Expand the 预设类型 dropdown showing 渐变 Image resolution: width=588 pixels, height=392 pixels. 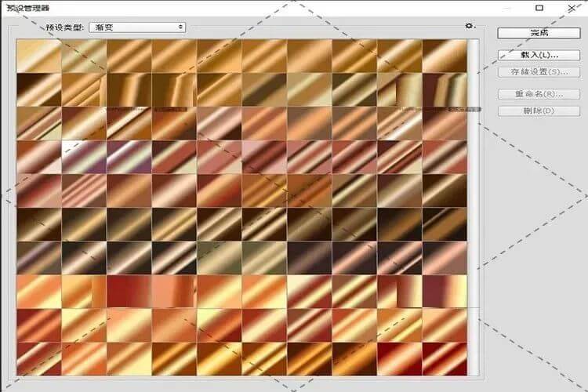point(138,27)
